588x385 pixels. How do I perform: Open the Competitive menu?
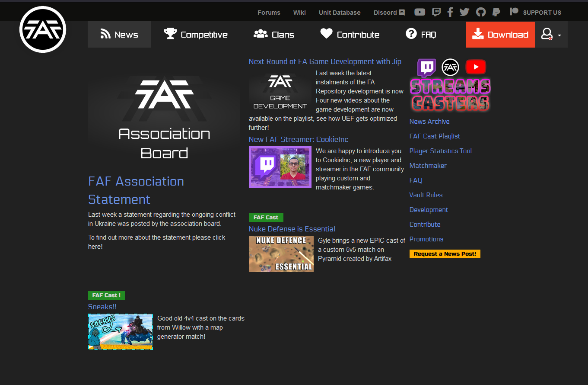click(x=196, y=35)
